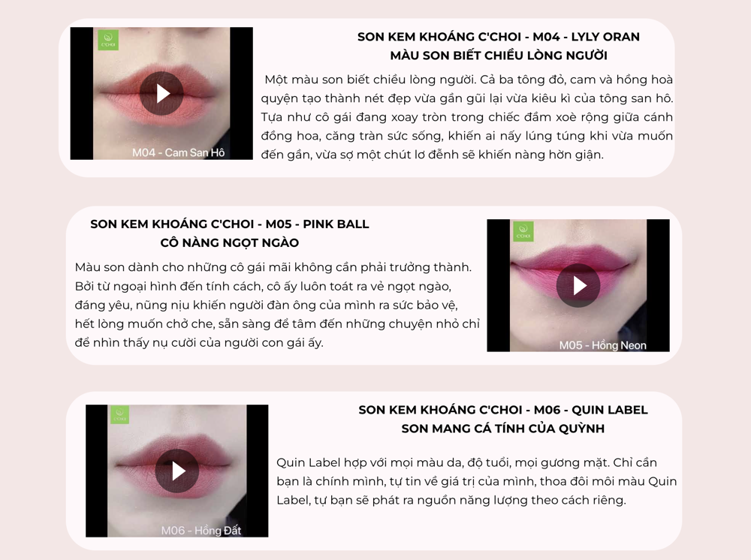This screenshot has height=560, width=751.
Task: Click the M04 - Cam San Hô caption
Action: click(178, 152)
